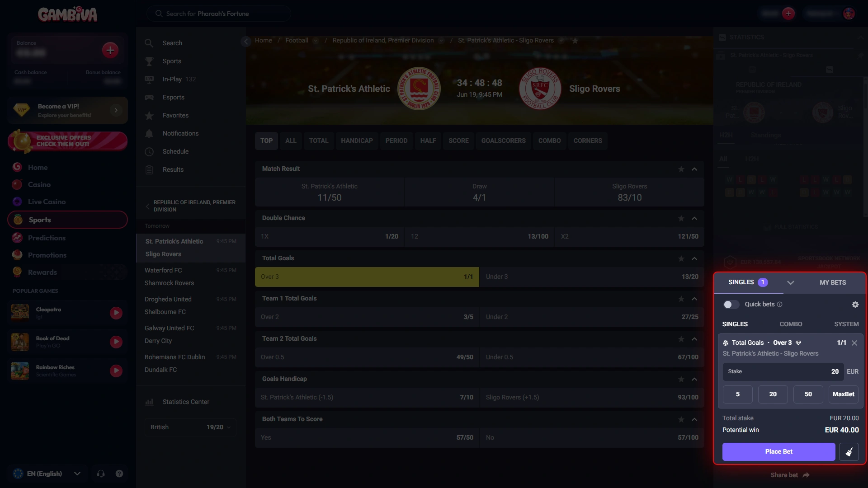Open the Results clipboard item

pos(149,169)
